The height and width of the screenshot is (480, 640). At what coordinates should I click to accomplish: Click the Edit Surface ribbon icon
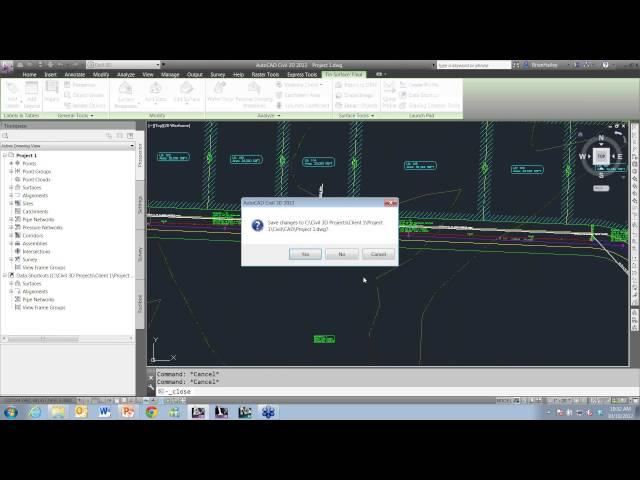pyautogui.click(x=187, y=92)
